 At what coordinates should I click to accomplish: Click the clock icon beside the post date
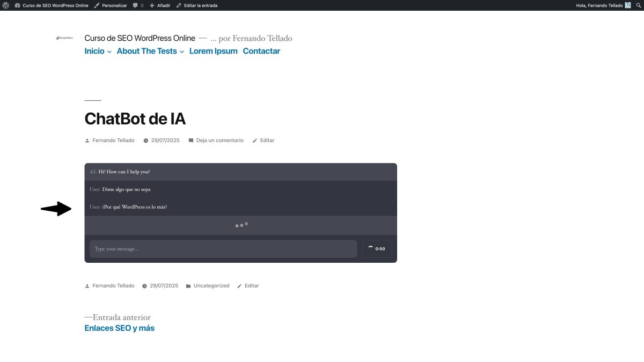145,140
